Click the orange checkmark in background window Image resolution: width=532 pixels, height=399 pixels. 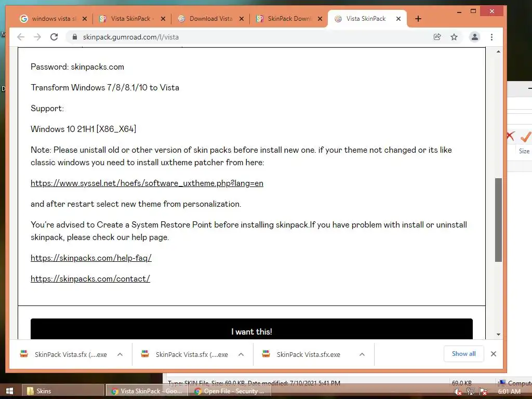coord(526,137)
